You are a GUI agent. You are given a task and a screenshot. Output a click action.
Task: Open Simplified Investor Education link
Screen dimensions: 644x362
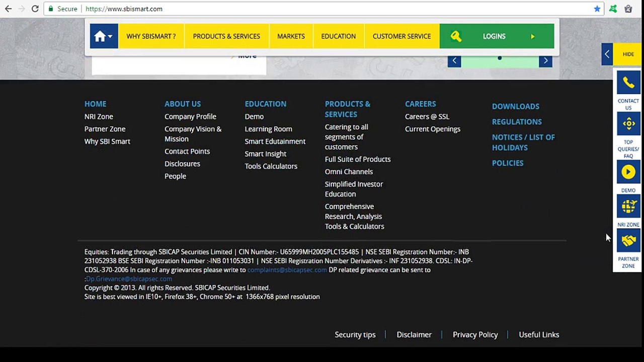(354, 189)
